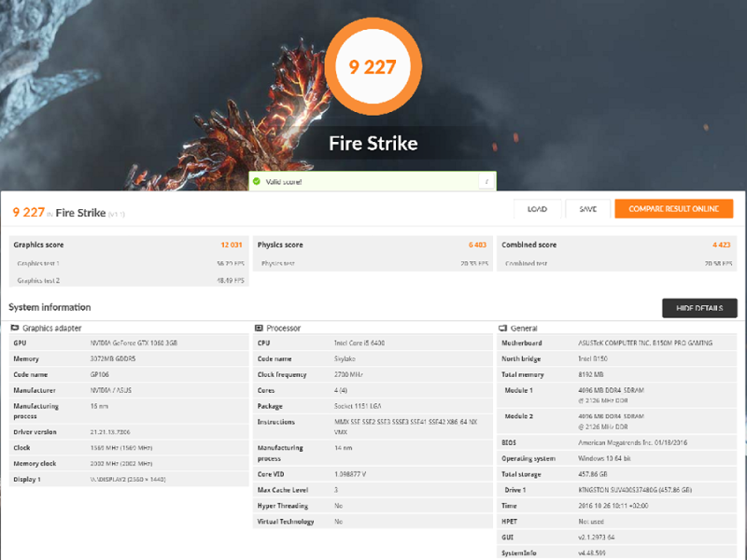
Task: Select Graphics score value 12 031
Action: (231, 245)
